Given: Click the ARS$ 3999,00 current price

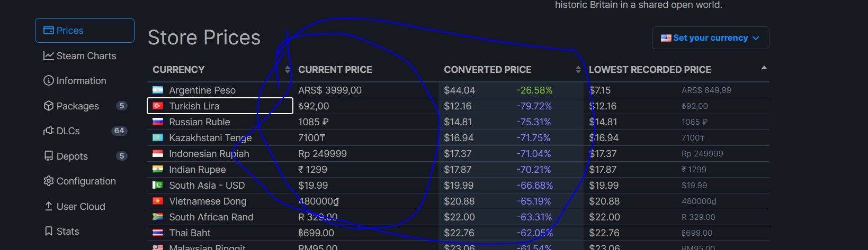Looking at the screenshot, I should [330, 90].
